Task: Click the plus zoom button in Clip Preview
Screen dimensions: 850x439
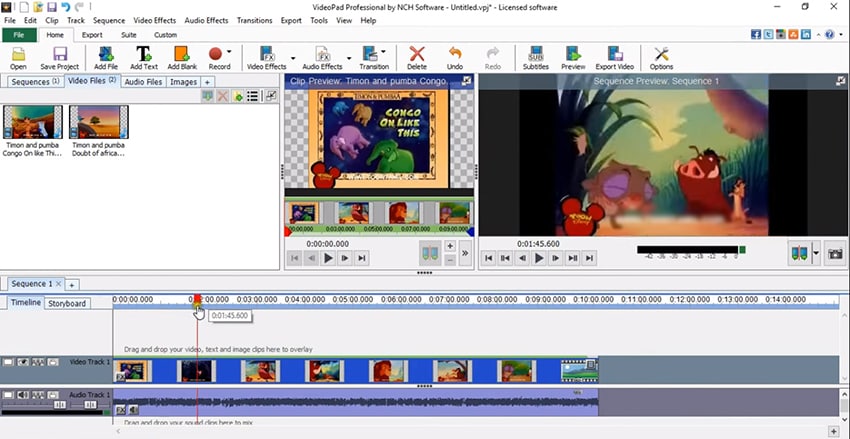Action: pyautogui.click(x=450, y=246)
